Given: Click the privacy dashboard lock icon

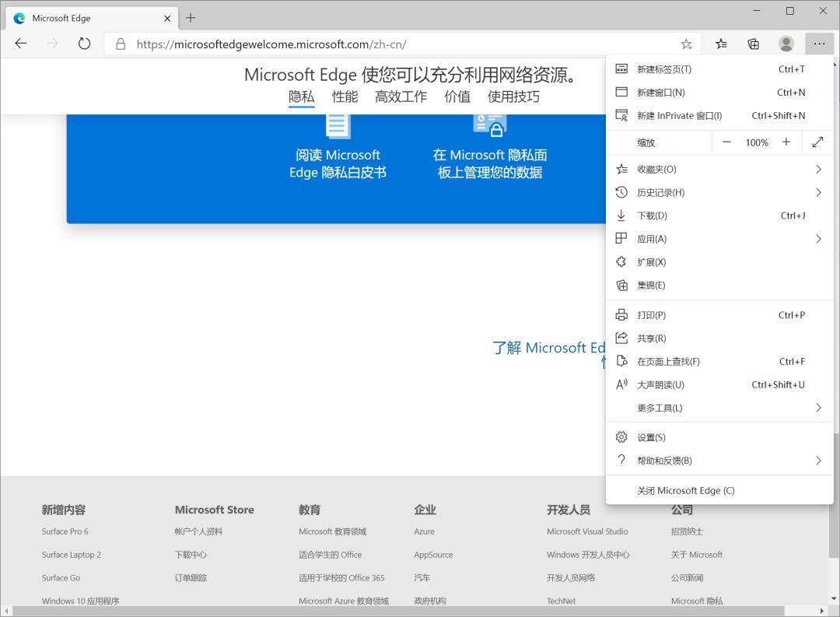Looking at the screenshot, I should 490,125.
